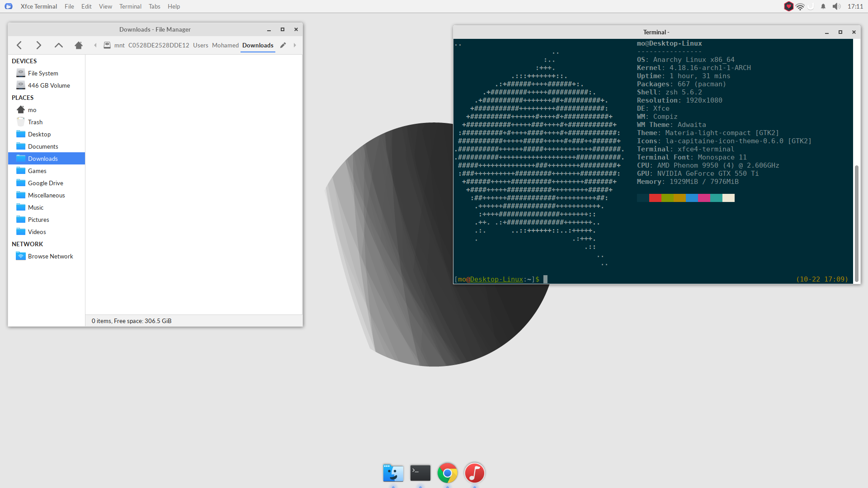Click the tray icon left of bell
The width and height of the screenshot is (868, 488).
coord(811,6)
